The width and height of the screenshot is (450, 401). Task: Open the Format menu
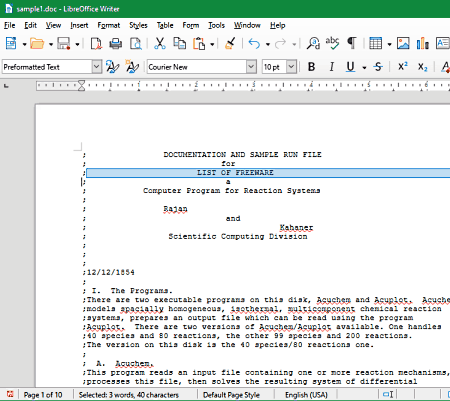click(x=109, y=25)
